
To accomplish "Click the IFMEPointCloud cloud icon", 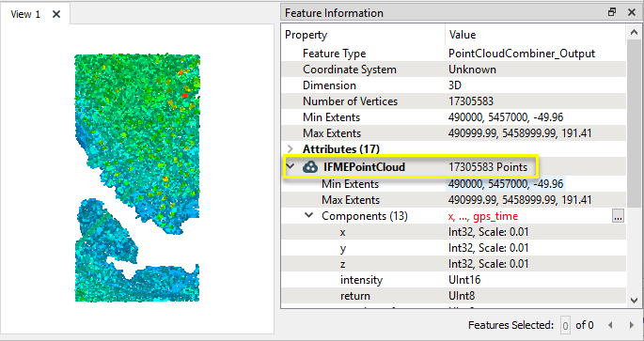I will coord(309,167).
